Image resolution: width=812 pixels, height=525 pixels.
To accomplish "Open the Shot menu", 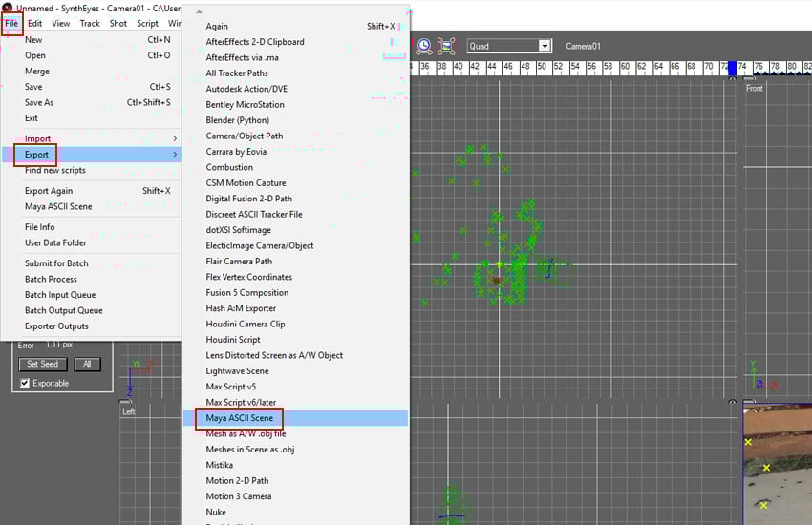I will tap(118, 23).
